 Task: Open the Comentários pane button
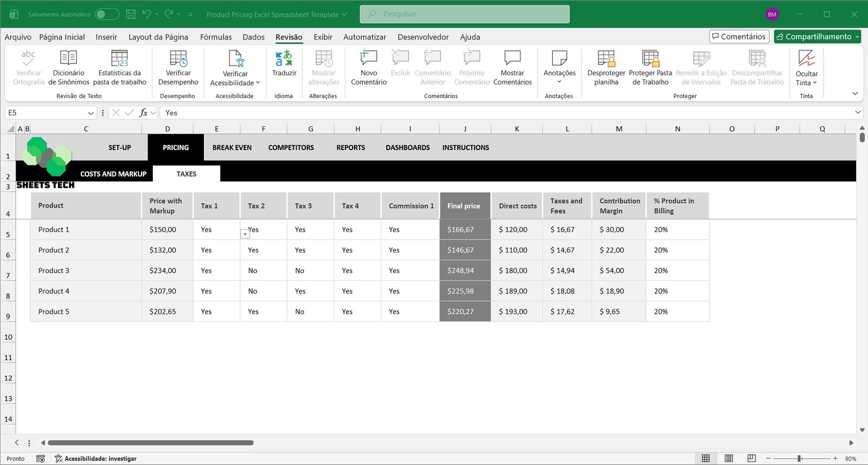tap(739, 36)
